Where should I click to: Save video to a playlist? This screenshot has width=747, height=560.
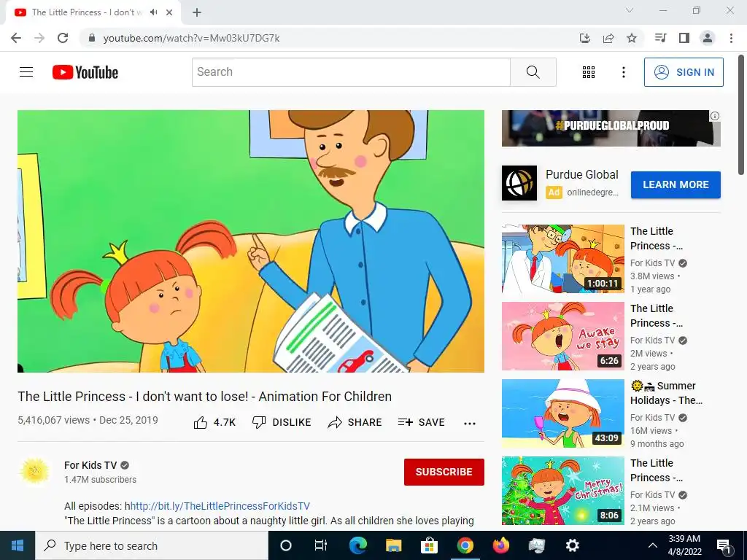tap(421, 422)
